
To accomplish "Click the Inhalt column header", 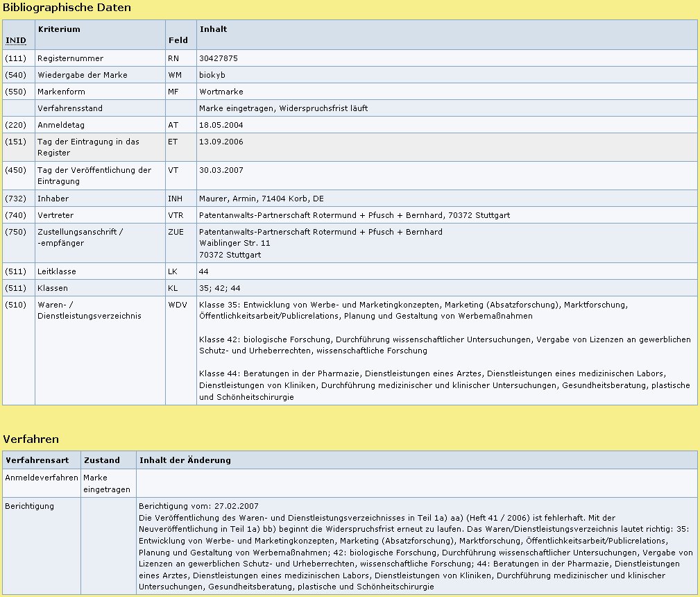I will 213,29.
